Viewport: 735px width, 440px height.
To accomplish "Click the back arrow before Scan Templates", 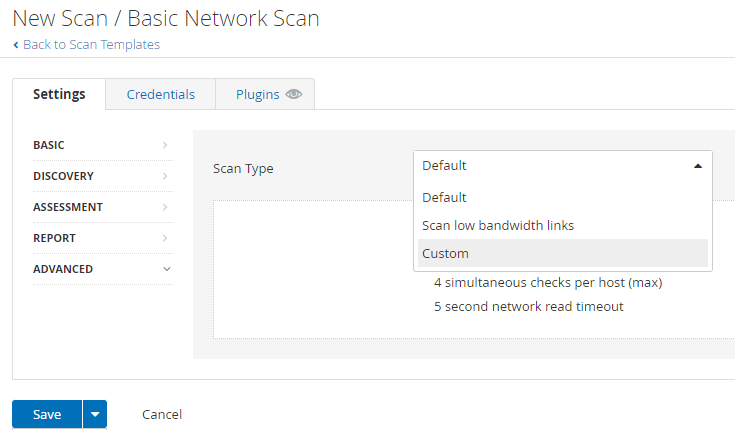I will click(16, 45).
